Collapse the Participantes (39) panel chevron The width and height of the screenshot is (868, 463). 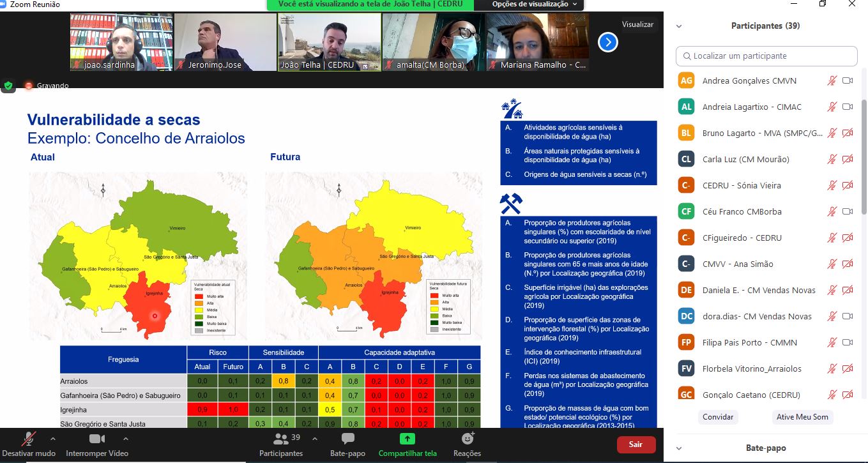pos(679,26)
